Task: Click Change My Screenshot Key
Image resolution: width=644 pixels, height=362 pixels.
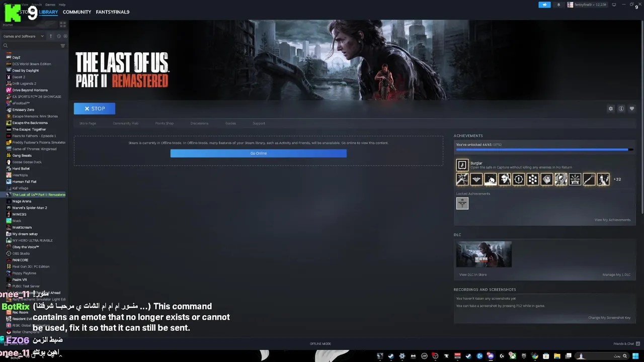Action: [609, 318]
